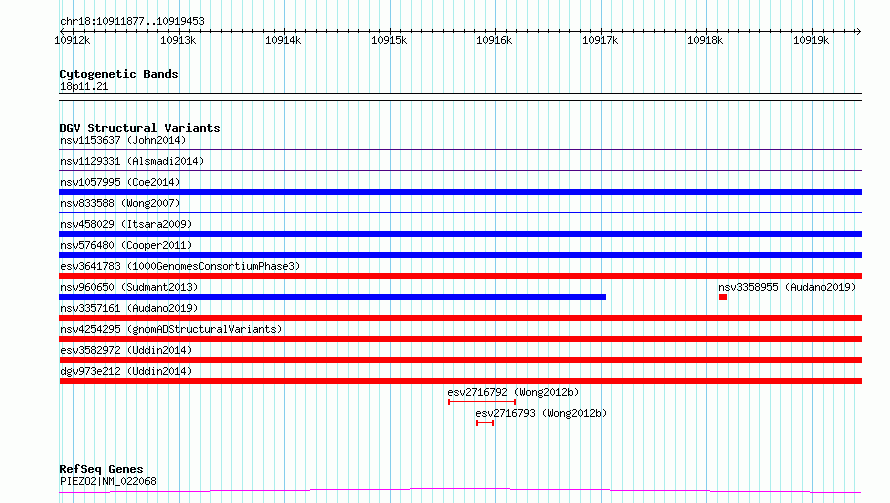Open the RefSeq Genes track title
This screenshot has height=503, width=890.
[x=102, y=469]
